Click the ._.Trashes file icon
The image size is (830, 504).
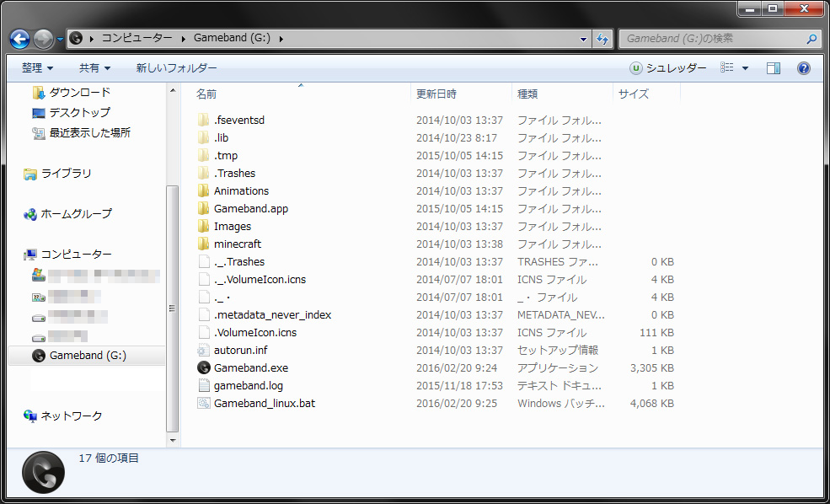click(203, 262)
